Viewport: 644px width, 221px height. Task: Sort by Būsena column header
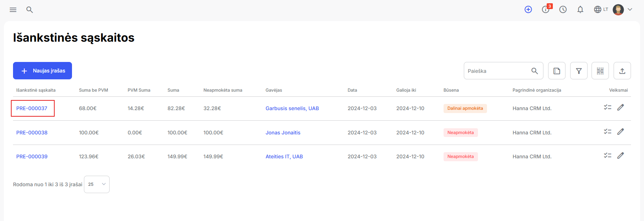(x=451, y=90)
